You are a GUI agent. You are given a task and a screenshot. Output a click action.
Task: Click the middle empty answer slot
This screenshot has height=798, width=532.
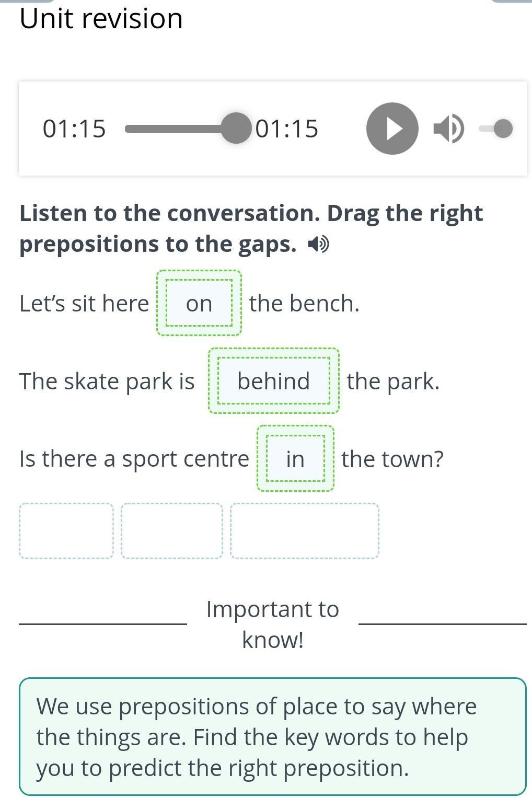172,531
